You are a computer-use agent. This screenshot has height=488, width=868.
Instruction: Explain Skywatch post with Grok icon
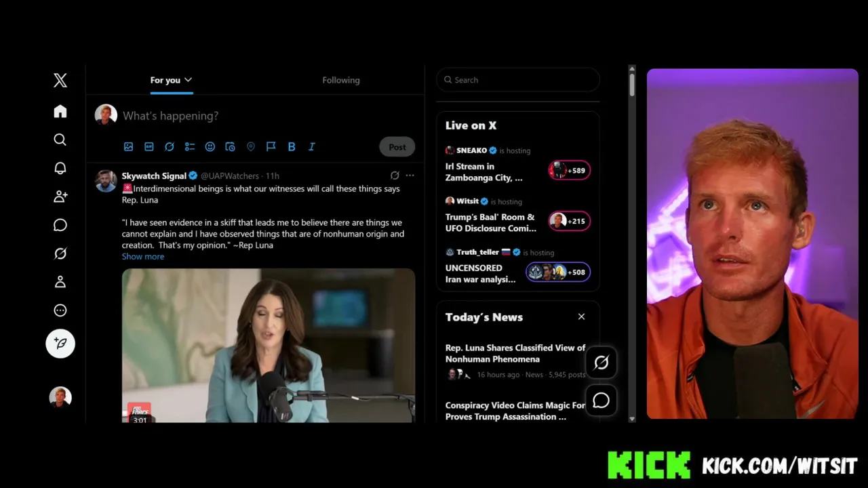tap(395, 176)
